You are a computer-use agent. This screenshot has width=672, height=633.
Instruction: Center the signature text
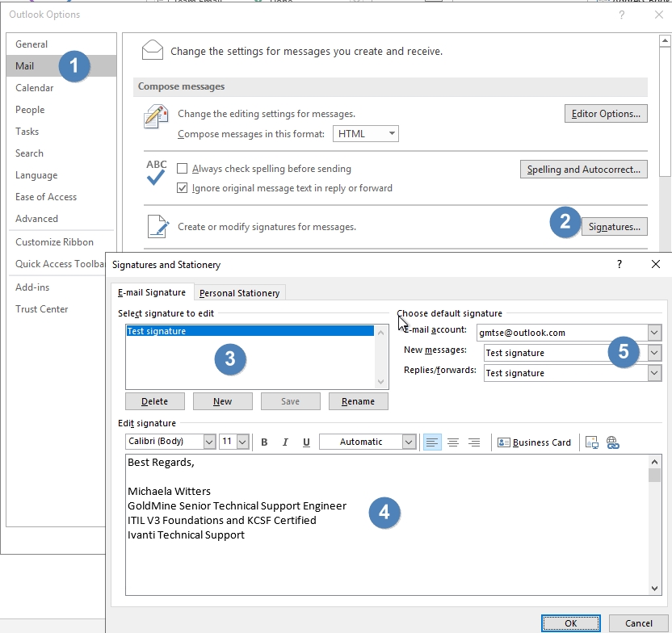(453, 442)
